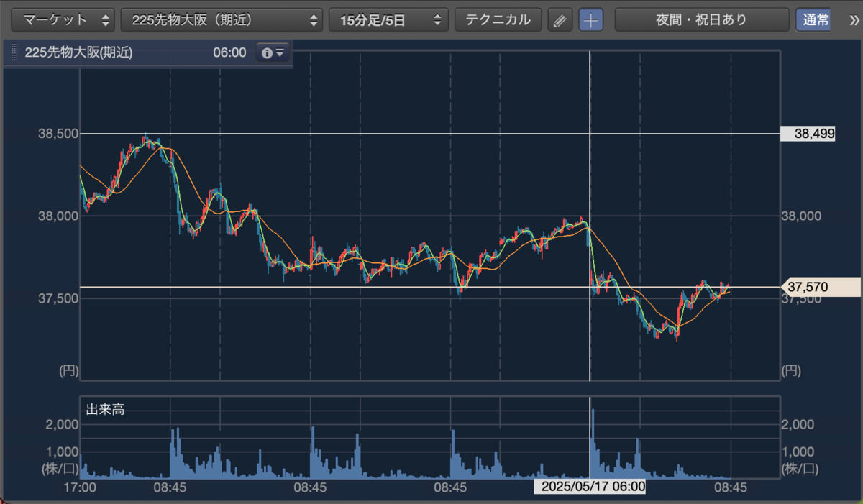The image size is (863, 504).
Task: Click the 夜間・祝日あり button
Action: (x=701, y=20)
